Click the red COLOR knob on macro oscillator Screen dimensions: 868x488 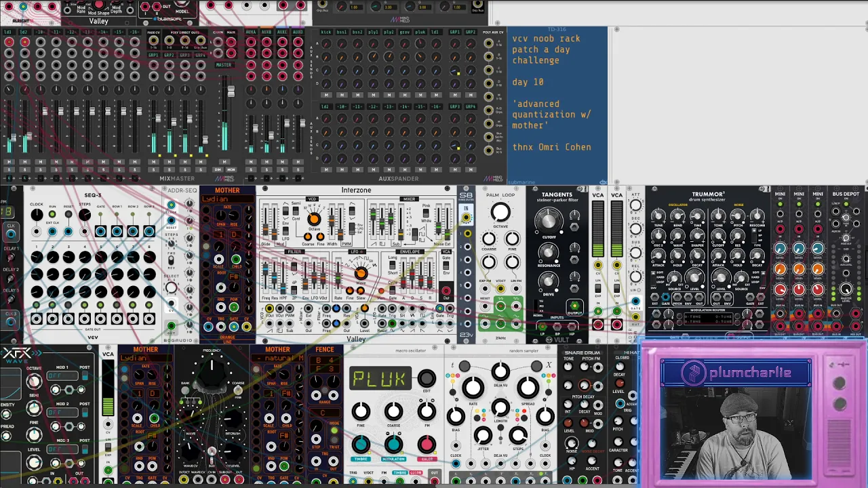[427, 444]
